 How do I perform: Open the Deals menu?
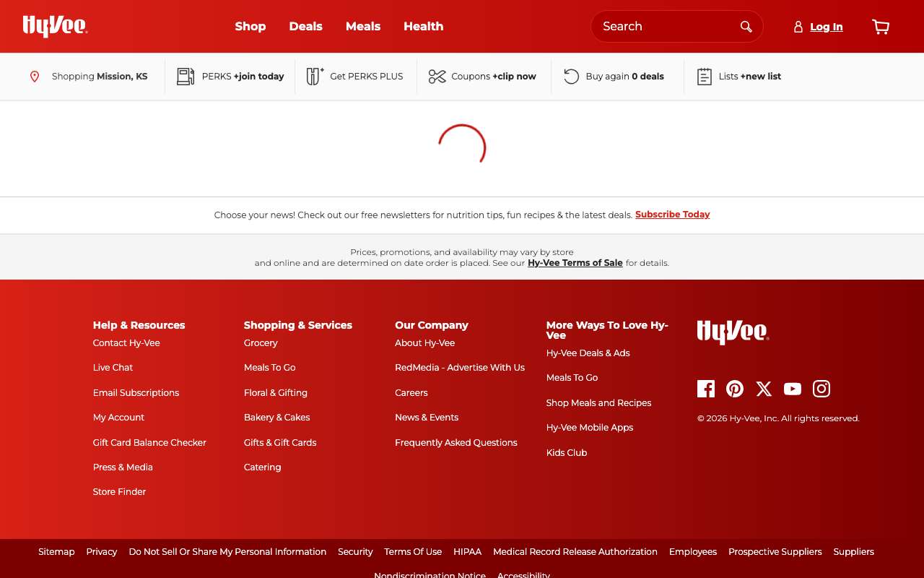(x=306, y=27)
